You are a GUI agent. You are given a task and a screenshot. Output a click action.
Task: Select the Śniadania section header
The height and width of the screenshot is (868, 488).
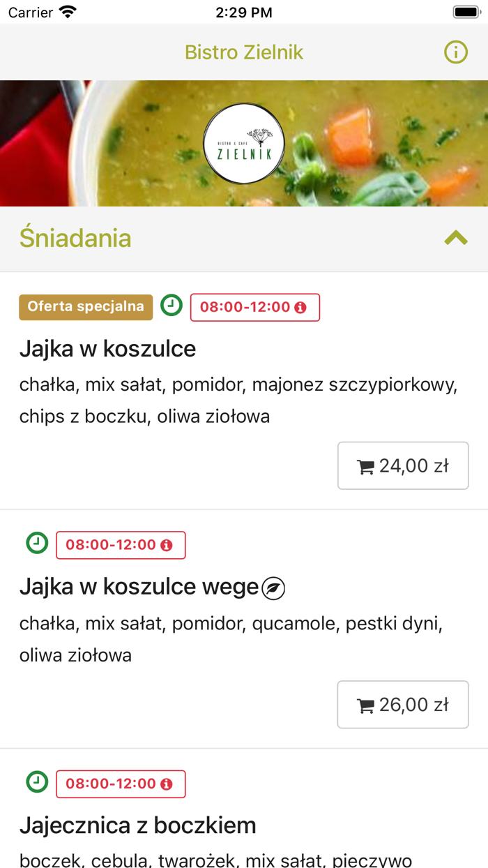coord(75,237)
